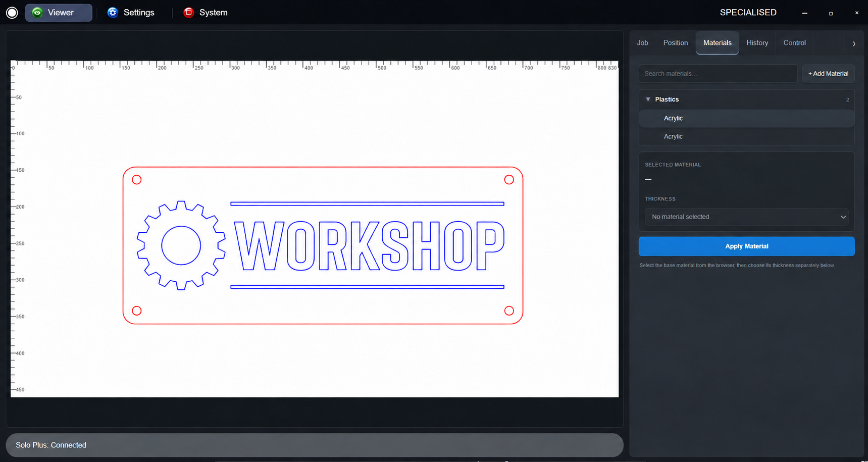The height and width of the screenshot is (462, 868).
Task: Open the Control tab
Action: coord(794,43)
